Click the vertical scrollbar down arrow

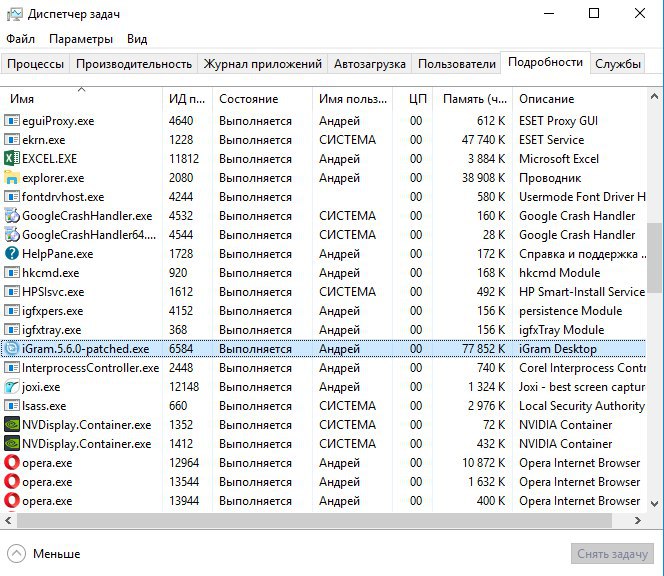[x=654, y=504]
